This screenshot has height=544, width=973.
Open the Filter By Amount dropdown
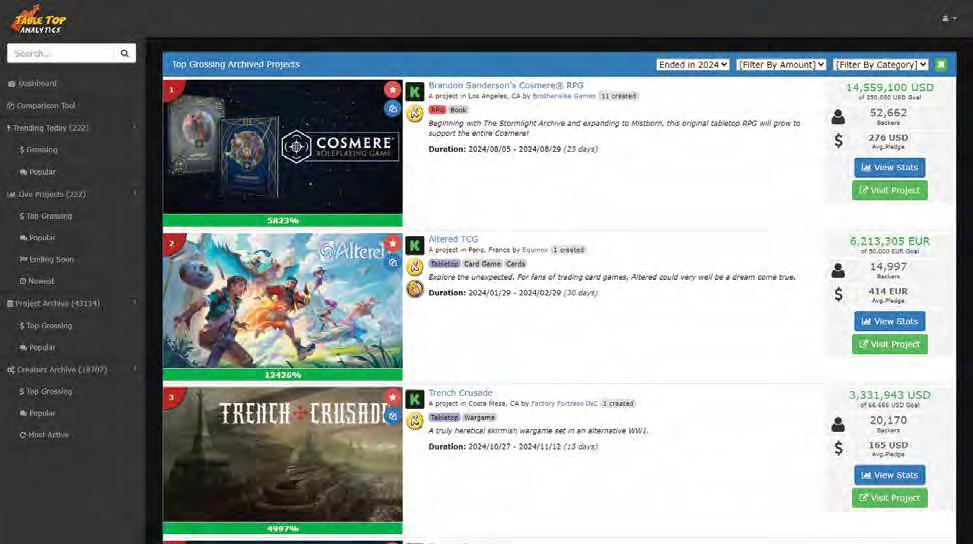[781, 65]
